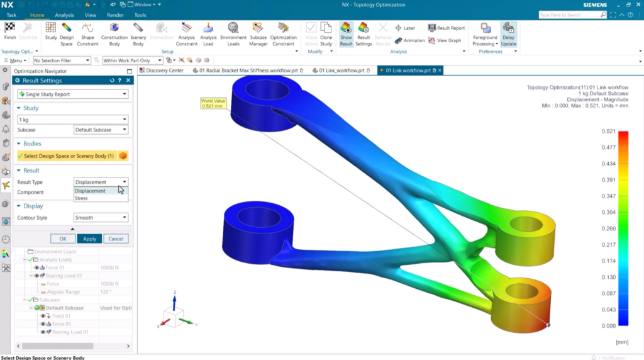Viewport: 644px width, 360px height.
Task: Open the Subcase dropdown
Action: click(x=101, y=130)
